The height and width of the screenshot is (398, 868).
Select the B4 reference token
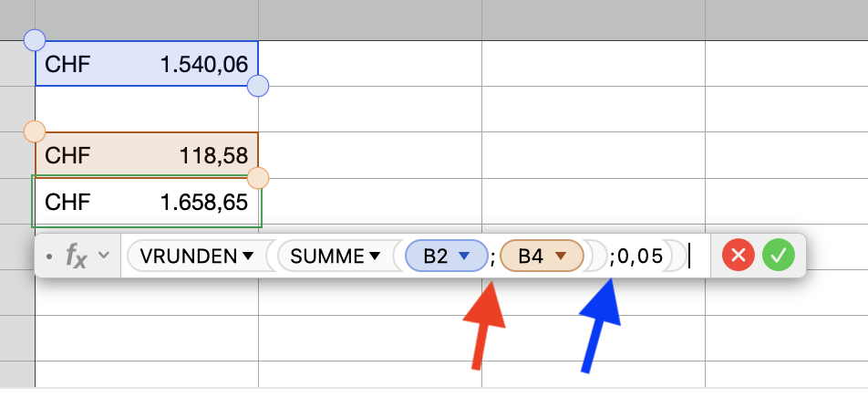click(531, 257)
